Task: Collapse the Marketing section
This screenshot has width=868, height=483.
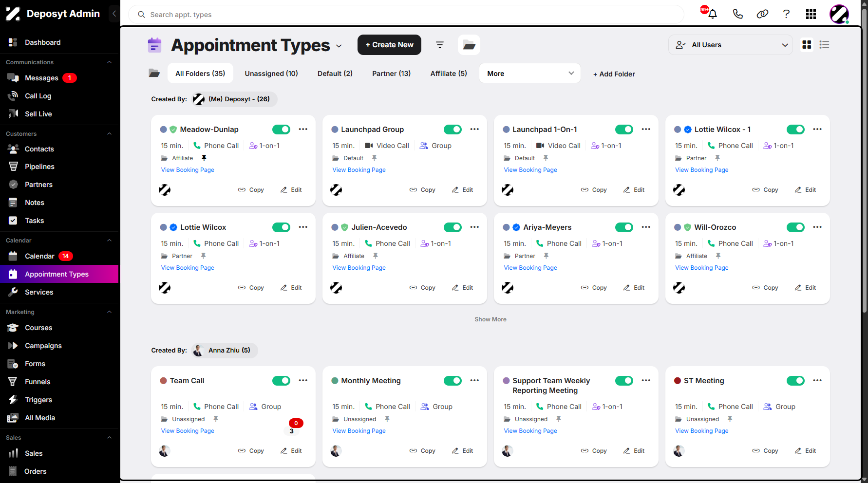Action: click(x=109, y=312)
